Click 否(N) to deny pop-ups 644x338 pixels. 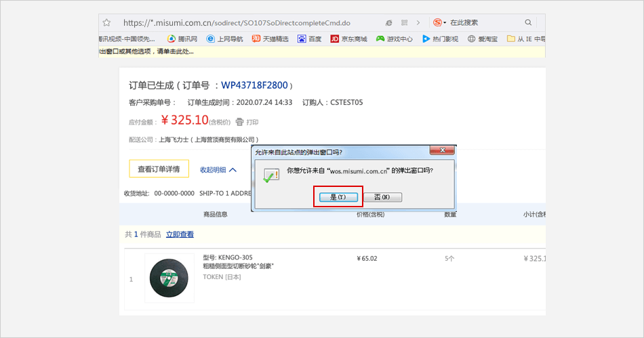click(x=382, y=197)
